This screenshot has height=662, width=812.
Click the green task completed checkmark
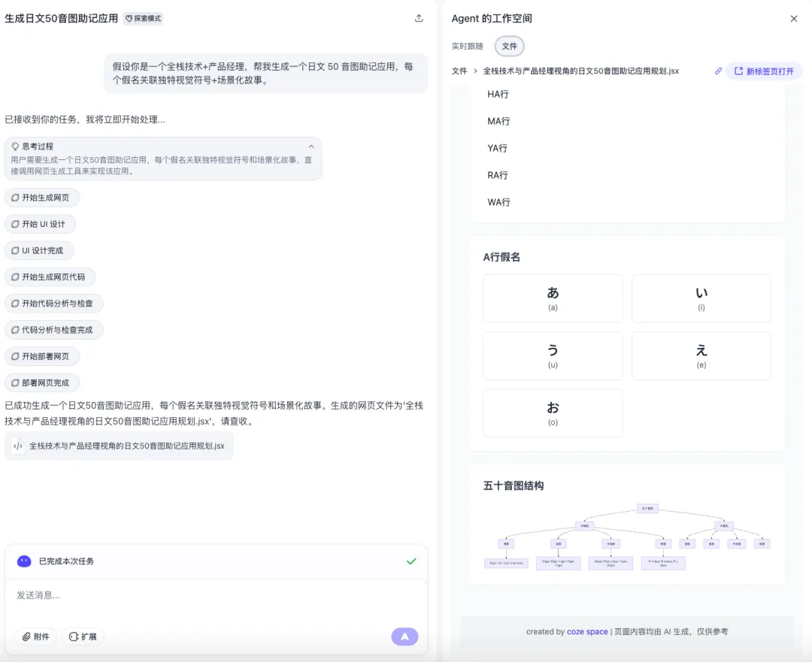pyautogui.click(x=411, y=561)
